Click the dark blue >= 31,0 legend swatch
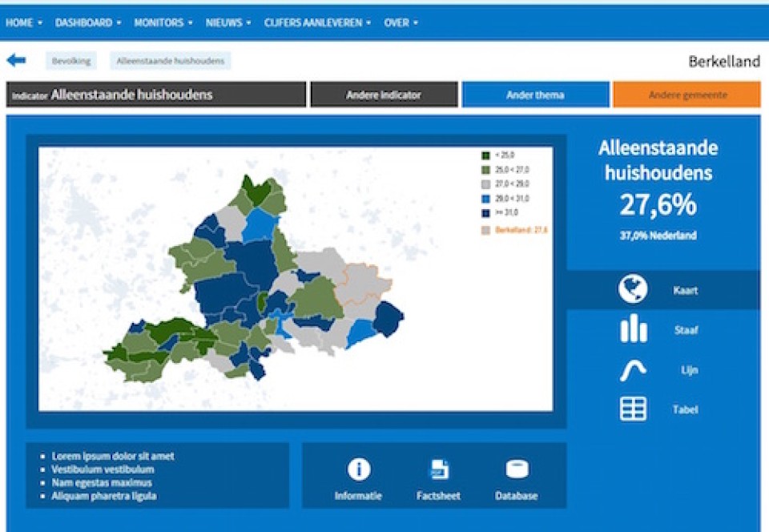 tap(485, 212)
